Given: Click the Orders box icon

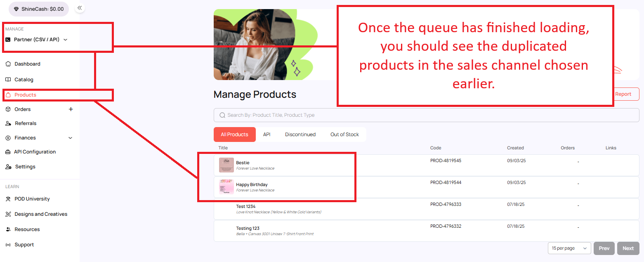Looking at the screenshot, I should tap(8, 109).
